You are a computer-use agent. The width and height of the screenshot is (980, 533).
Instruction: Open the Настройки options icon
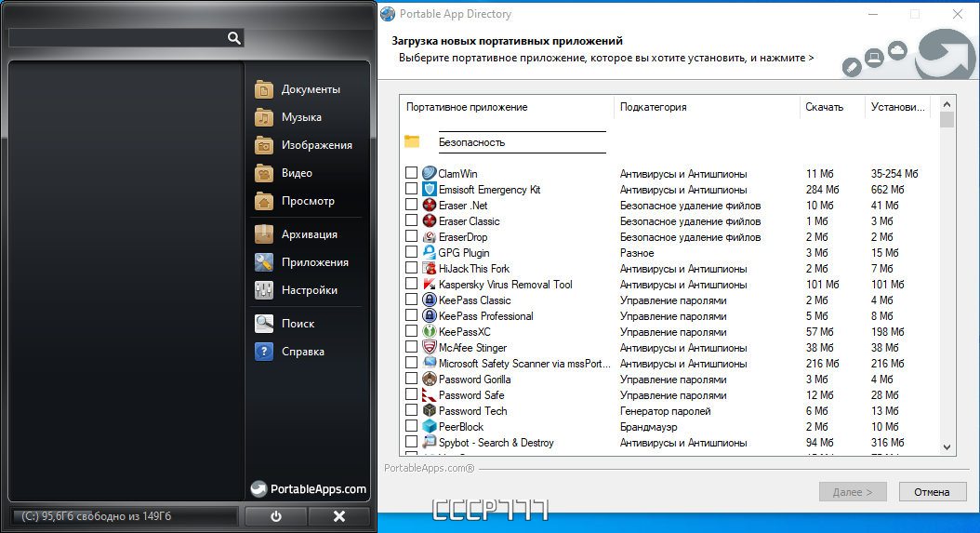264,289
